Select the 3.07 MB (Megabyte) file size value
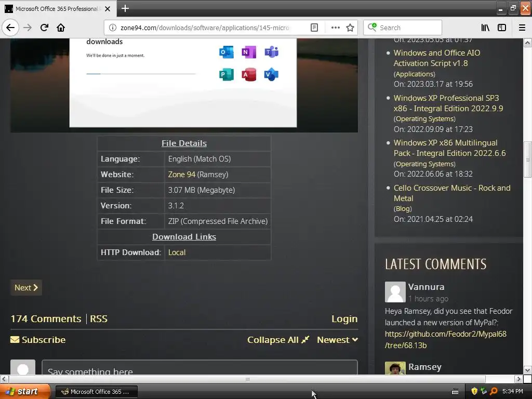 pyautogui.click(x=202, y=190)
